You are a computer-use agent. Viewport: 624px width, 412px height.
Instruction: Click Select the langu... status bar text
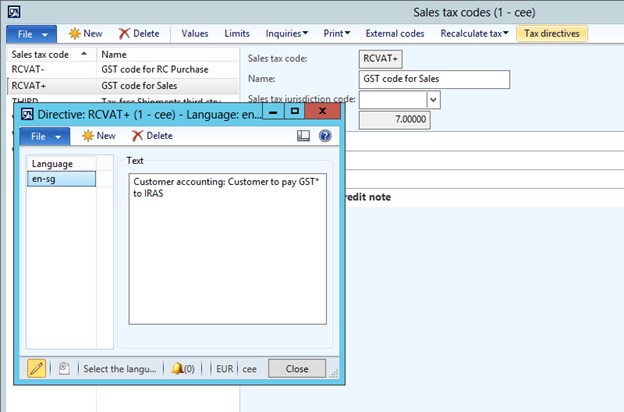[x=120, y=369]
